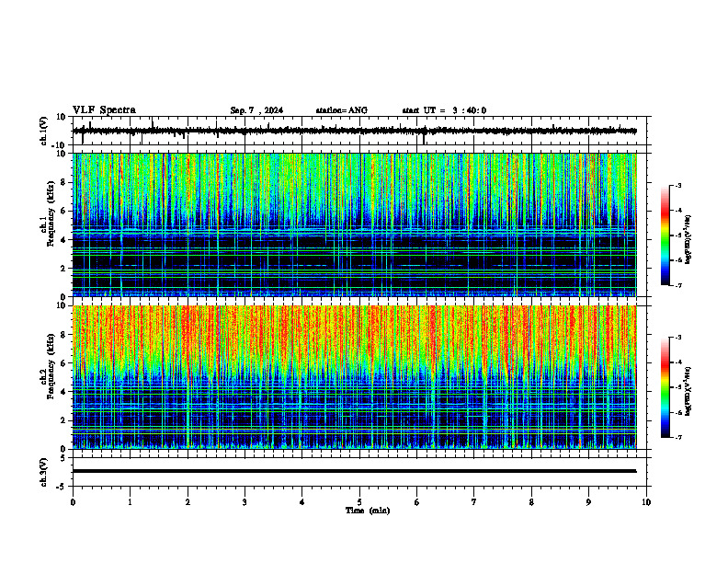The height and width of the screenshot is (563, 728).
Task: Click the time axis tick label '10'
Action: 646,502
